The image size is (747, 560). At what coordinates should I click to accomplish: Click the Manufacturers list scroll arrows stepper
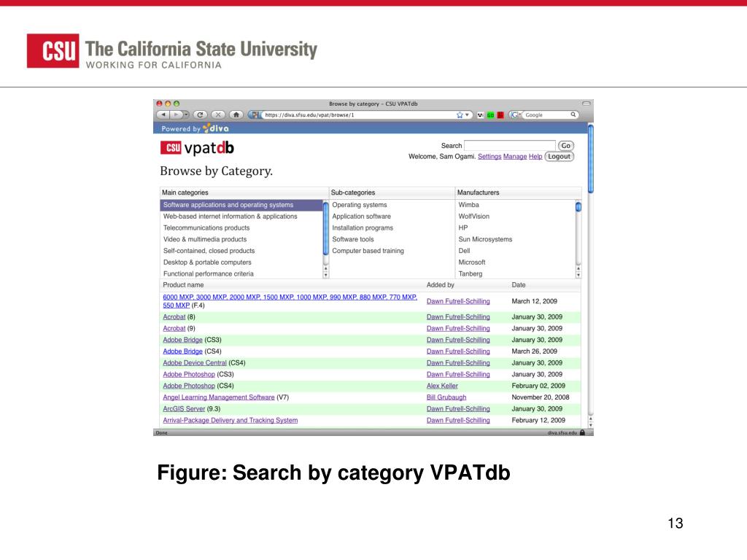coord(578,272)
